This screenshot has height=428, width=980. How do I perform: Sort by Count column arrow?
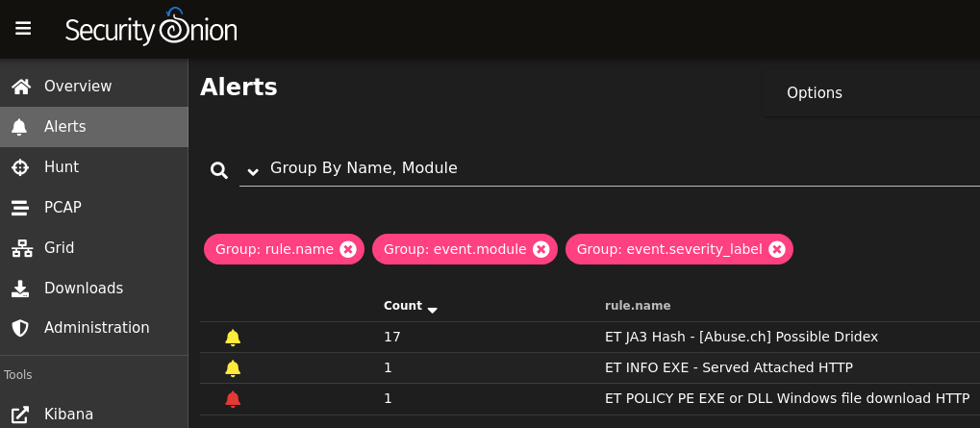[x=433, y=309]
